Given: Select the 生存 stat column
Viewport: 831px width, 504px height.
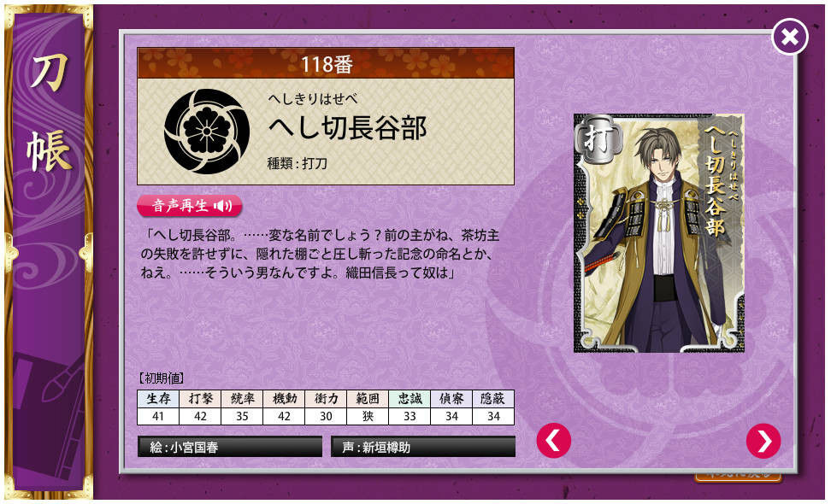Looking at the screenshot, I should click(158, 407).
